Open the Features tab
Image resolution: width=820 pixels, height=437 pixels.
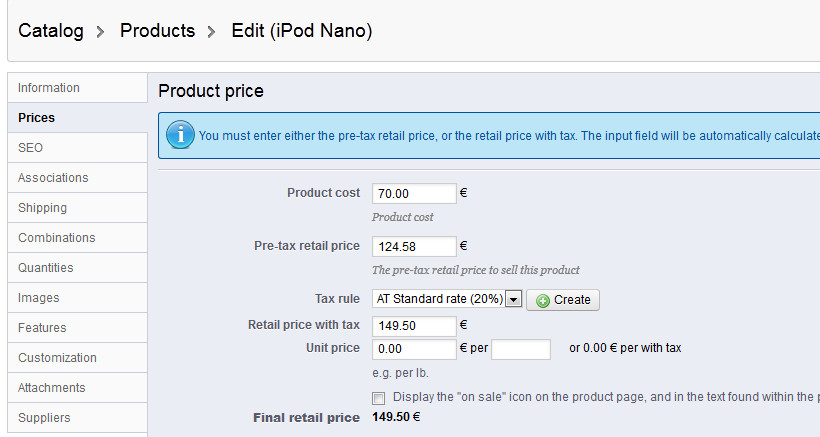point(42,328)
